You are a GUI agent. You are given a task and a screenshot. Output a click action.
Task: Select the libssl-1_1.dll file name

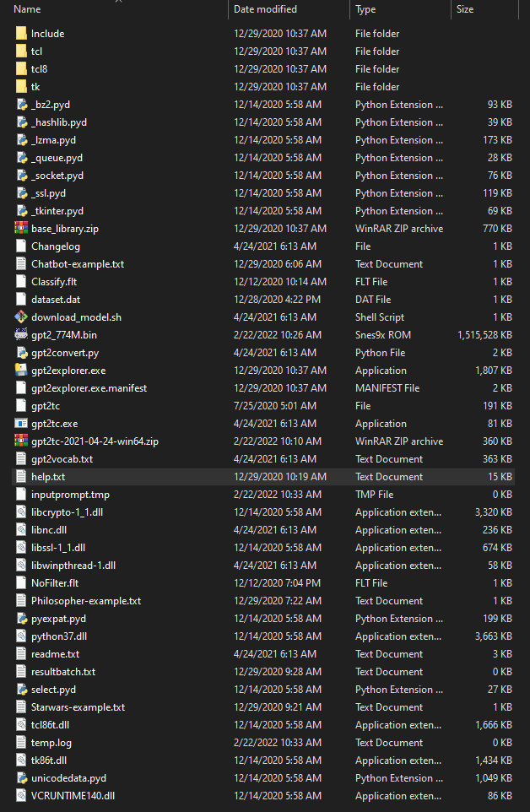[58, 547]
